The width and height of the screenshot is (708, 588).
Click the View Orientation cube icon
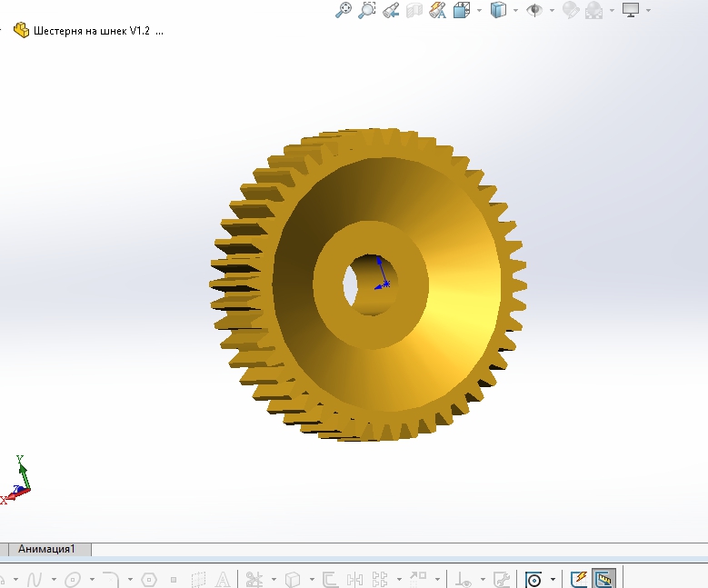point(462,10)
